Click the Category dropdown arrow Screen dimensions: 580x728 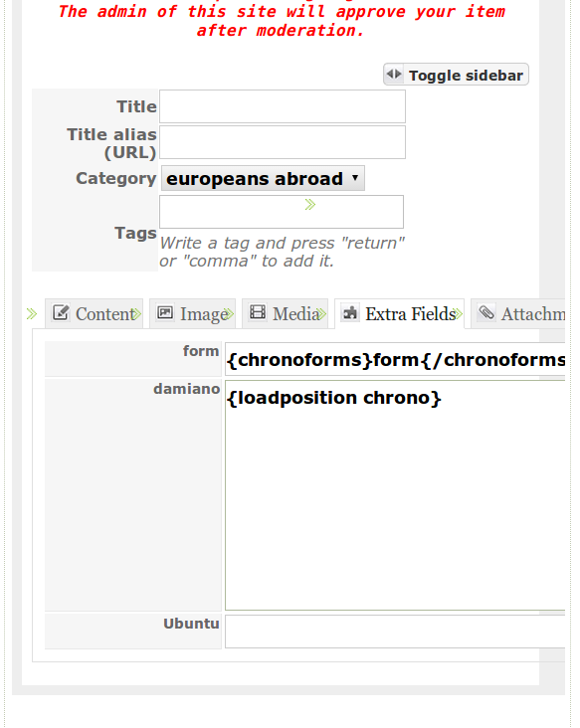(x=355, y=177)
